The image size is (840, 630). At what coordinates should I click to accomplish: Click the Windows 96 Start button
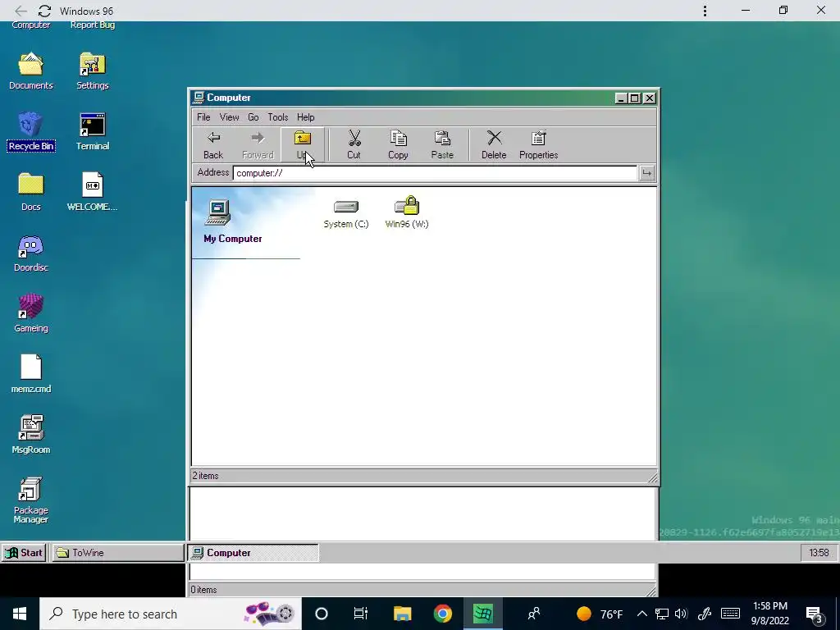[x=24, y=553]
